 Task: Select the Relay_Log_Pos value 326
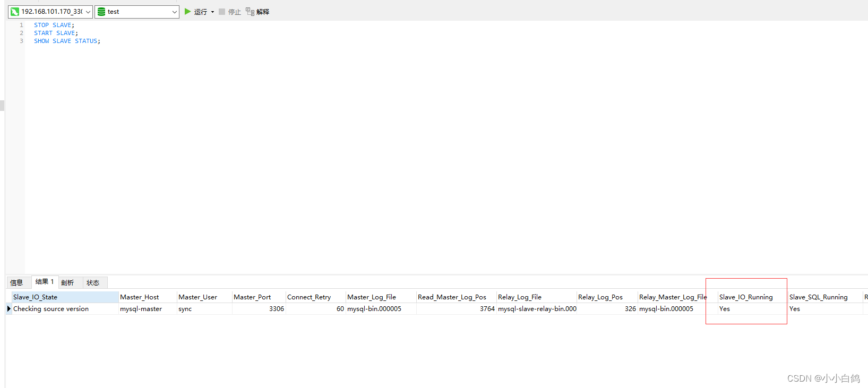[607, 309]
